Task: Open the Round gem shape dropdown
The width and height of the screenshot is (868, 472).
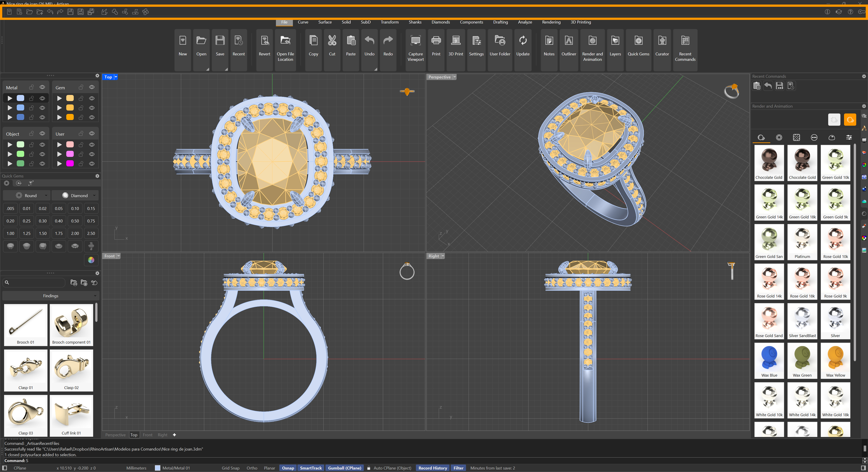Action: click(x=26, y=195)
